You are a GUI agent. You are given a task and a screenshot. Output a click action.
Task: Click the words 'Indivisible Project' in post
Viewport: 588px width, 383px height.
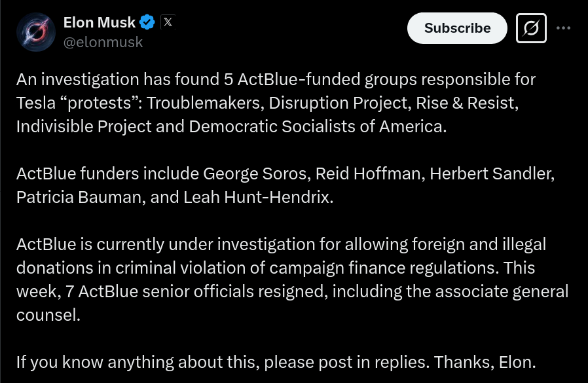tap(84, 126)
